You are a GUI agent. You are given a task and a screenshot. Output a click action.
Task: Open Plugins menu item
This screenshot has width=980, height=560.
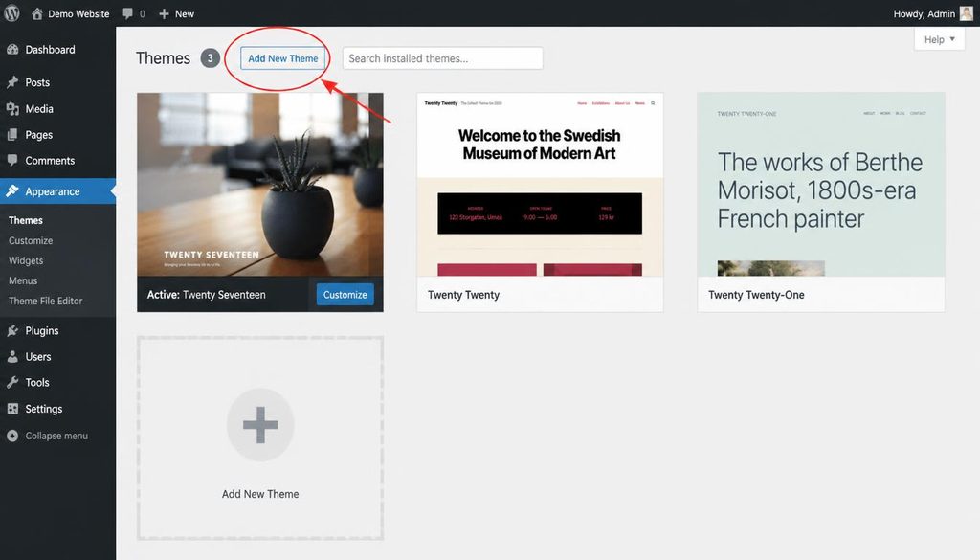tap(57, 330)
